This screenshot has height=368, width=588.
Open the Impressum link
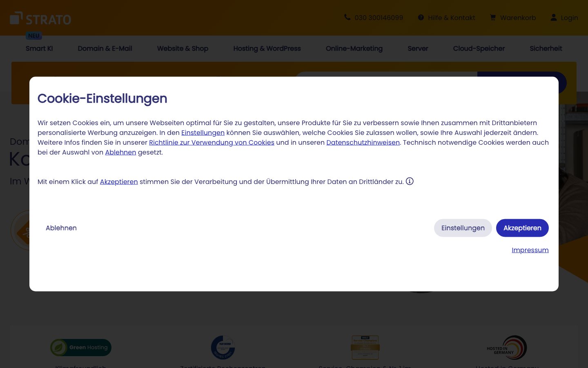click(x=530, y=250)
